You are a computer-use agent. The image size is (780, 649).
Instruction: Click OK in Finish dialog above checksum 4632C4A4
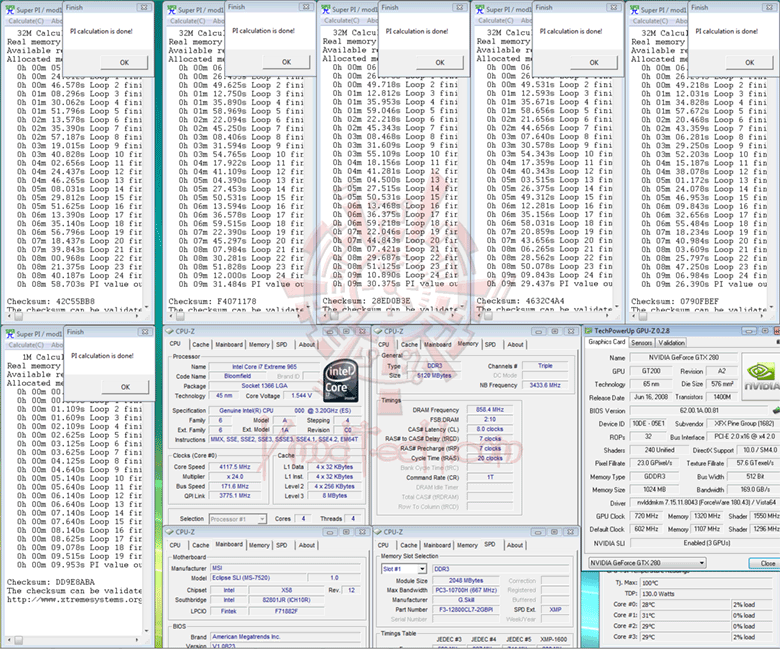594,63
